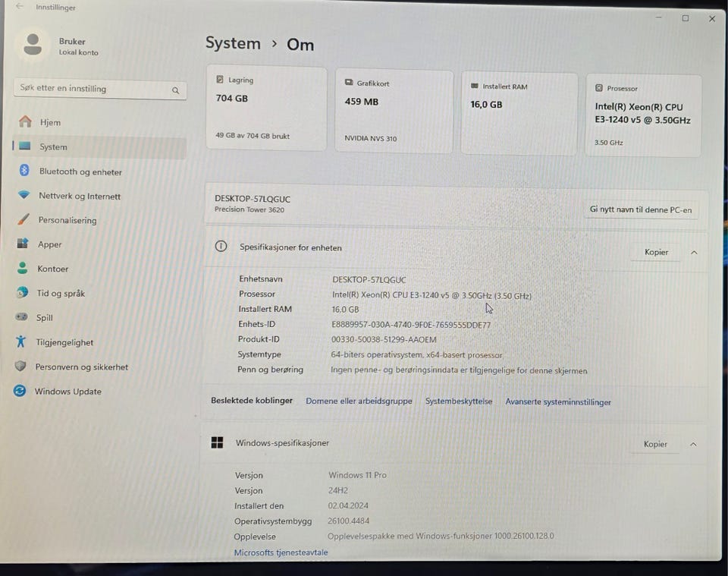Maximize the Innstillinger window
Screen dimensions: 728x576
point(686,18)
